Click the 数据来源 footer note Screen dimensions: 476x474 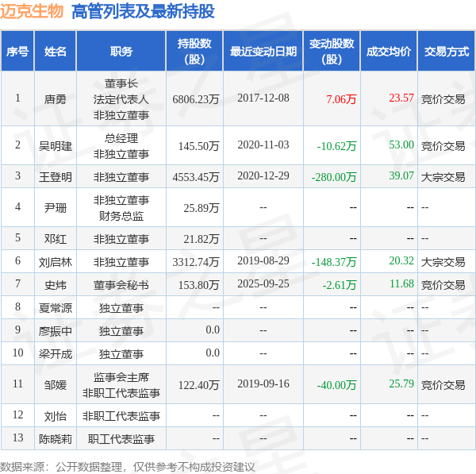pos(128,467)
